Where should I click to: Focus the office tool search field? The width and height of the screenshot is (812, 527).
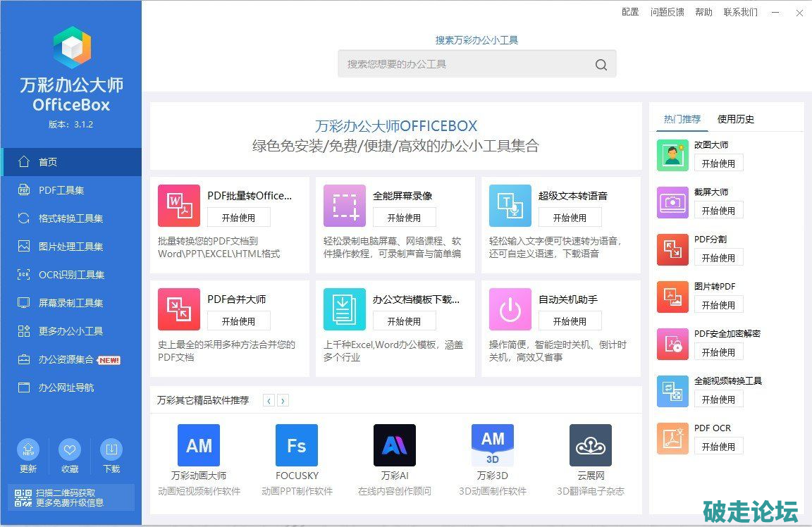point(465,64)
